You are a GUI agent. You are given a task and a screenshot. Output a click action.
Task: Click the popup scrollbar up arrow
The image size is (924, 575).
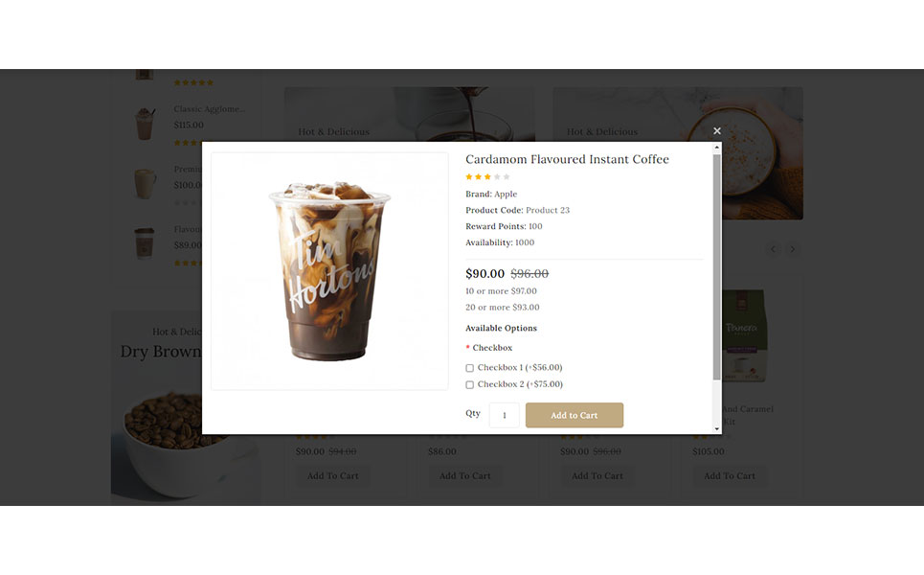(716, 148)
